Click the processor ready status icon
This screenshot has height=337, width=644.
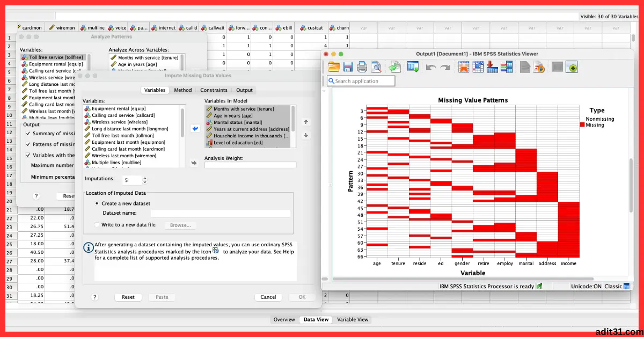(539, 286)
